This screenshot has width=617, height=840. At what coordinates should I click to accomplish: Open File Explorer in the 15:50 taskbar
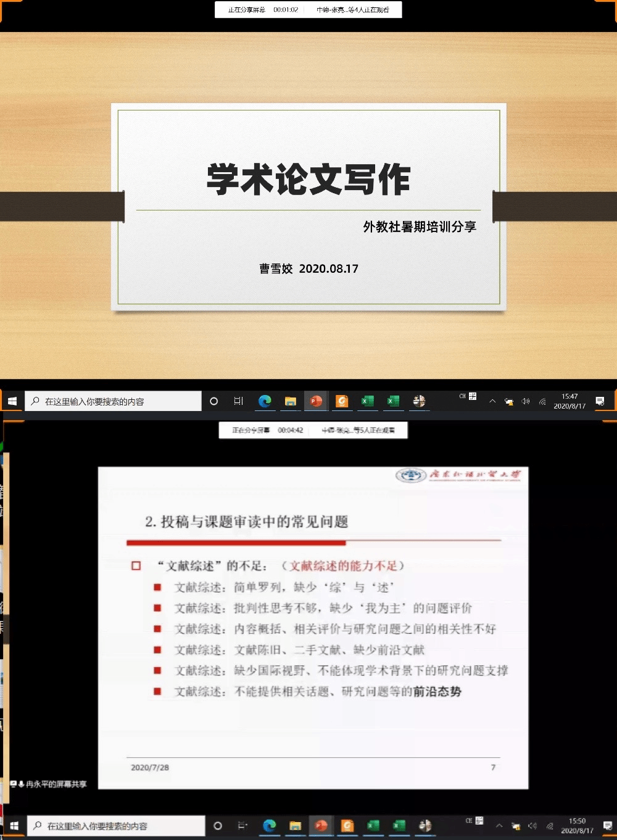click(295, 826)
